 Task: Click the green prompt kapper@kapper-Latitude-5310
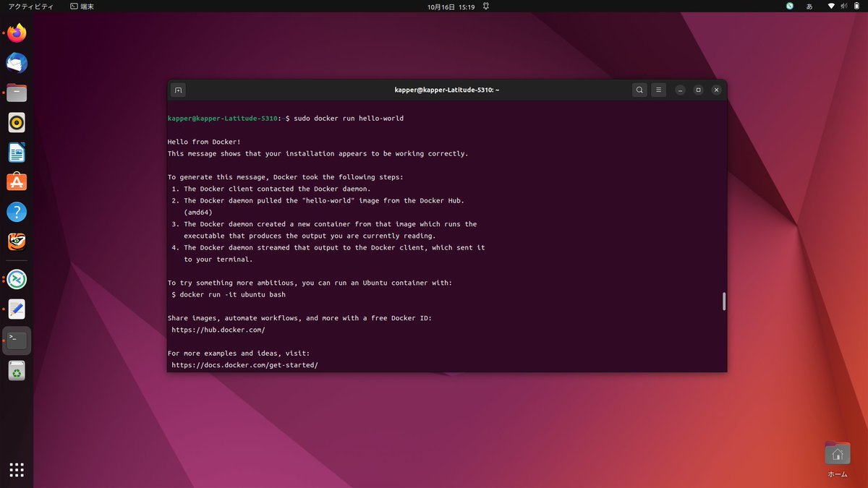tap(223, 118)
